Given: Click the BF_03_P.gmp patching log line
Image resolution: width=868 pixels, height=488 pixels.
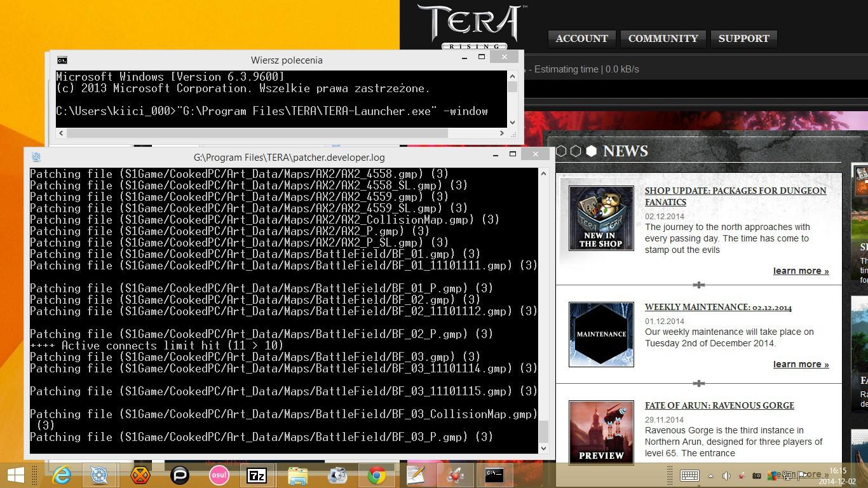Looking at the screenshot, I should coord(261,437).
